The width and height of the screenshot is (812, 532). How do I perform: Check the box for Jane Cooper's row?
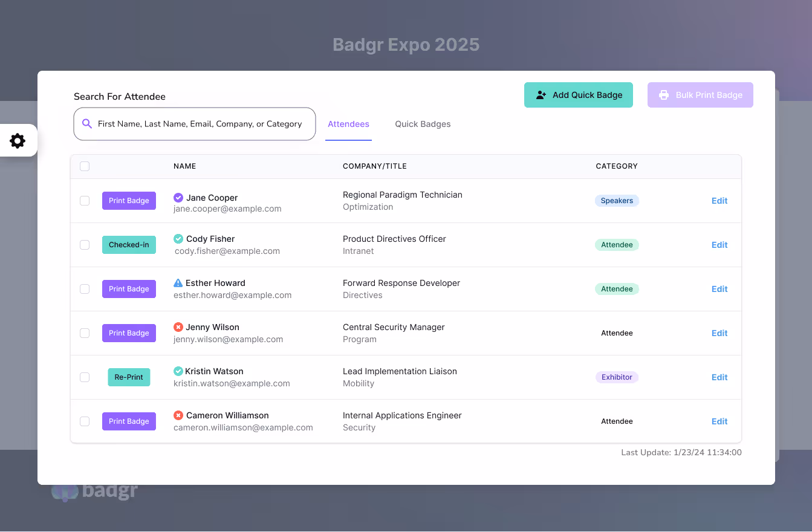click(x=85, y=201)
